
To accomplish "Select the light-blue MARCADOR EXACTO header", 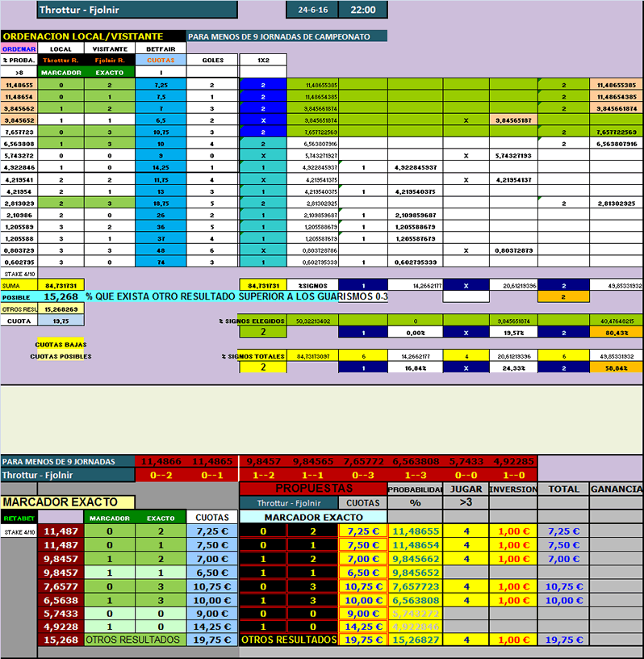I will tap(313, 518).
